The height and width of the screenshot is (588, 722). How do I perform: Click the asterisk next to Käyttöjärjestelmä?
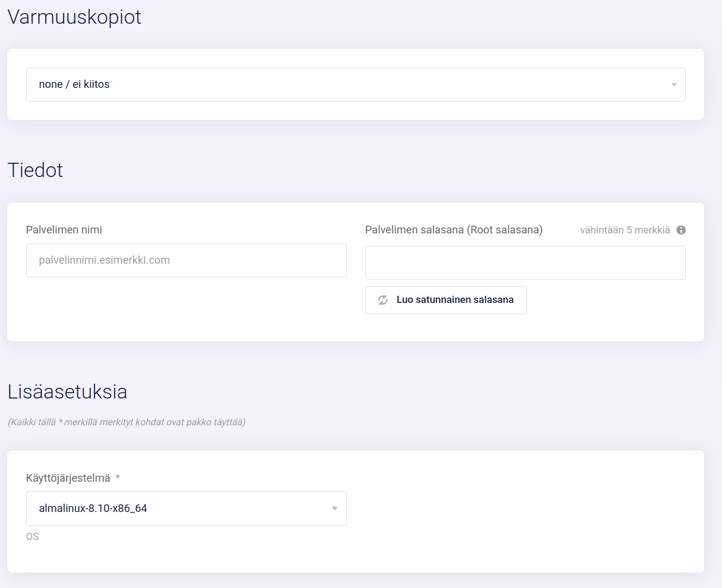click(118, 478)
